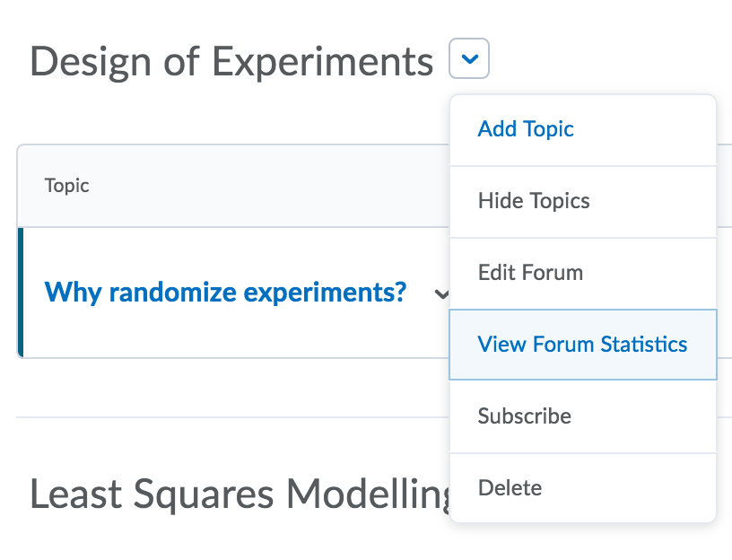Click the highlighted statistics item in dropdown
Viewport: 732px width, 560px height.
coord(582,345)
